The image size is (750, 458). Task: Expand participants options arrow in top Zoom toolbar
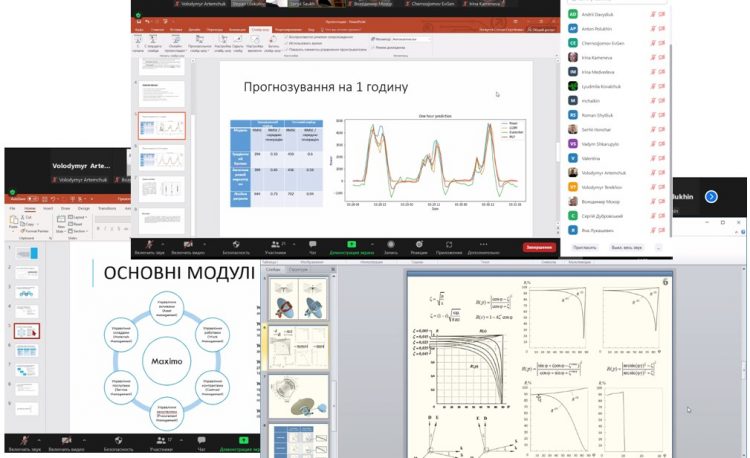(292, 244)
